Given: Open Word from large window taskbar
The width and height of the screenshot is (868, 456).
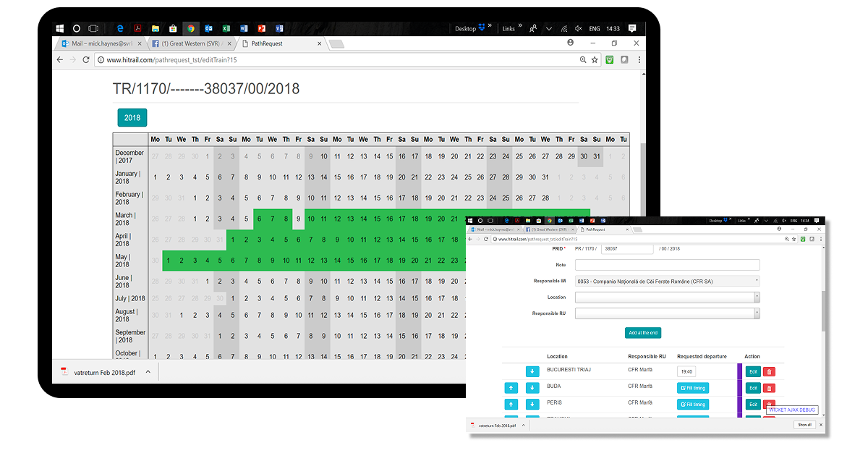Looking at the screenshot, I should (244, 29).
